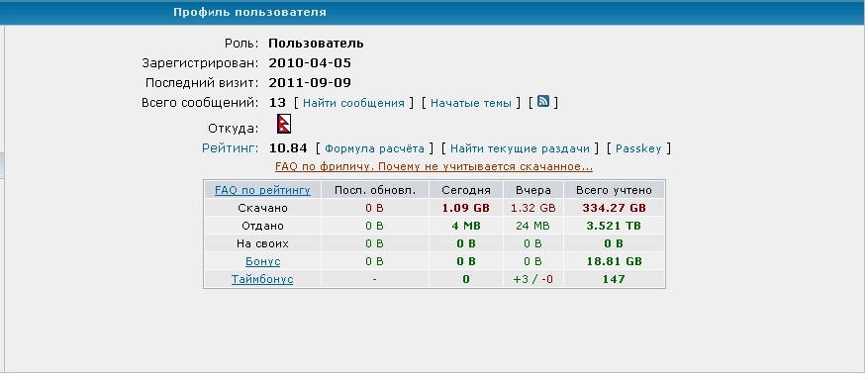Open the Формула расчёта link
This screenshot has width=868, height=380.
click(375, 148)
